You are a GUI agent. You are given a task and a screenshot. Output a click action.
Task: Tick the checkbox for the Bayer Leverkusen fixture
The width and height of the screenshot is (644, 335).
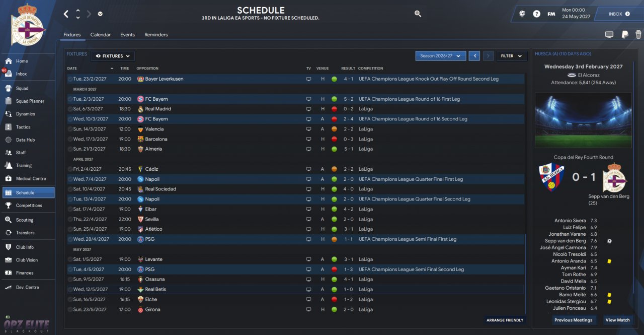pyautogui.click(x=70, y=79)
